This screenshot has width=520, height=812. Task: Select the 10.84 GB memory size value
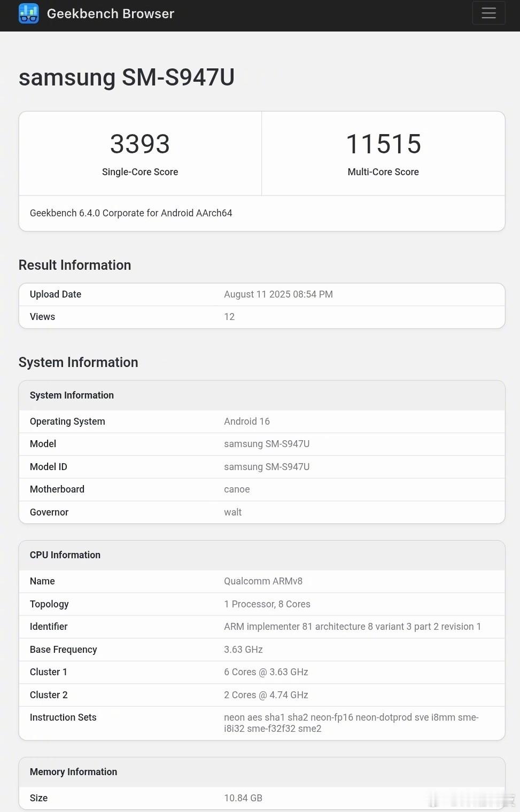[x=243, y=798]
